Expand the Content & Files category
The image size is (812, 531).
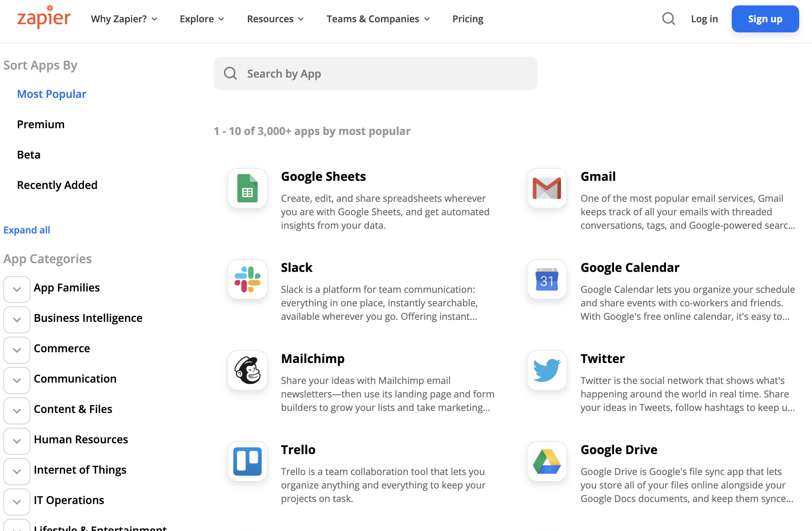tap(17, 411)
